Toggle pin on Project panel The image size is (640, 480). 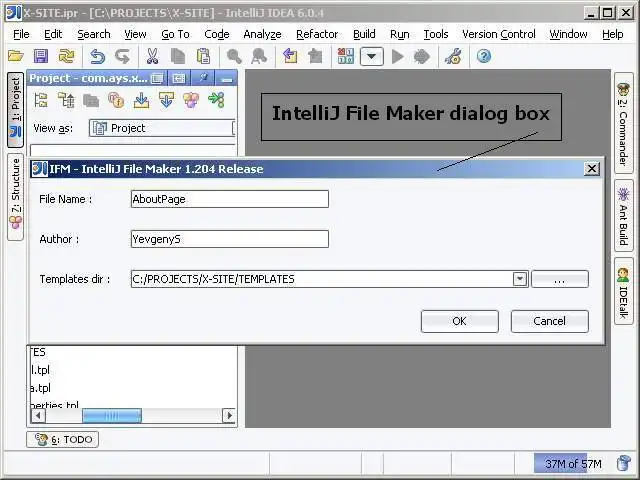coord(203,78)
